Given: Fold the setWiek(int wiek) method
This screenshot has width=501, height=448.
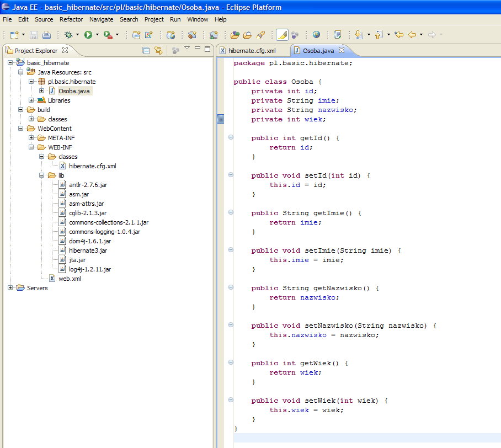Looking at the screenshot, I should click(x=231, y=400).
